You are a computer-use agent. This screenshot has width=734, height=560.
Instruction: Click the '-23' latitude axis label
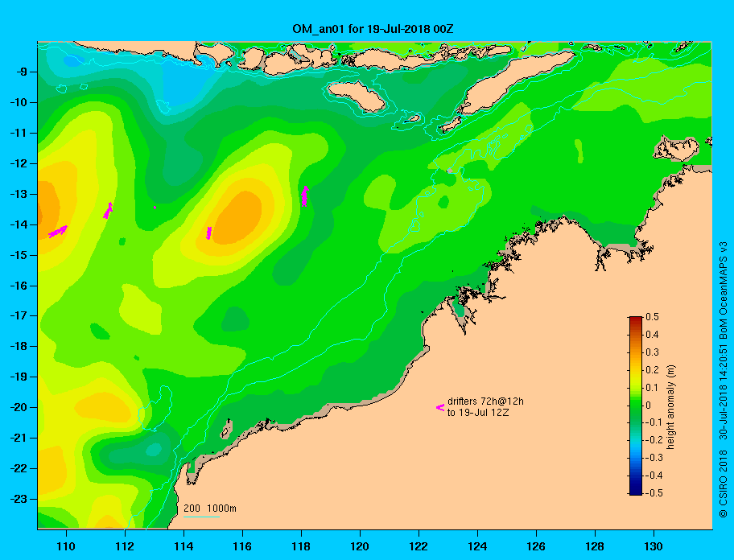19,499
